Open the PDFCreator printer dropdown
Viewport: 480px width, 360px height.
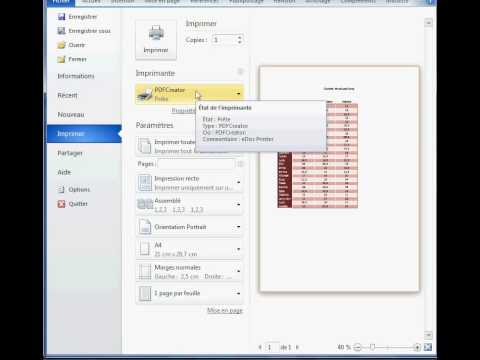tap(189, 94)
